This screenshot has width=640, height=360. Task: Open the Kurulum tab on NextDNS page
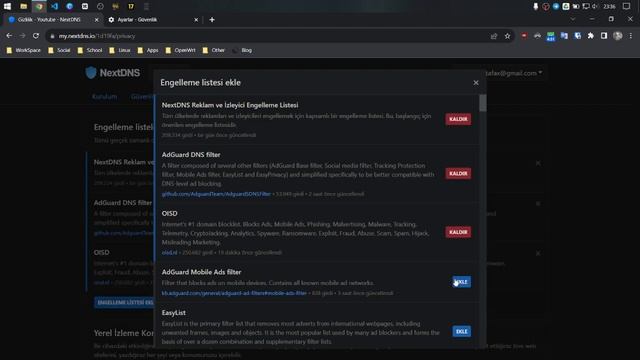104,97
